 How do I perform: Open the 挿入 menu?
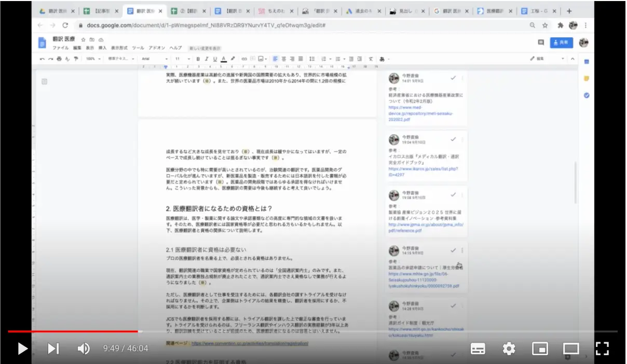click(102, 48)
